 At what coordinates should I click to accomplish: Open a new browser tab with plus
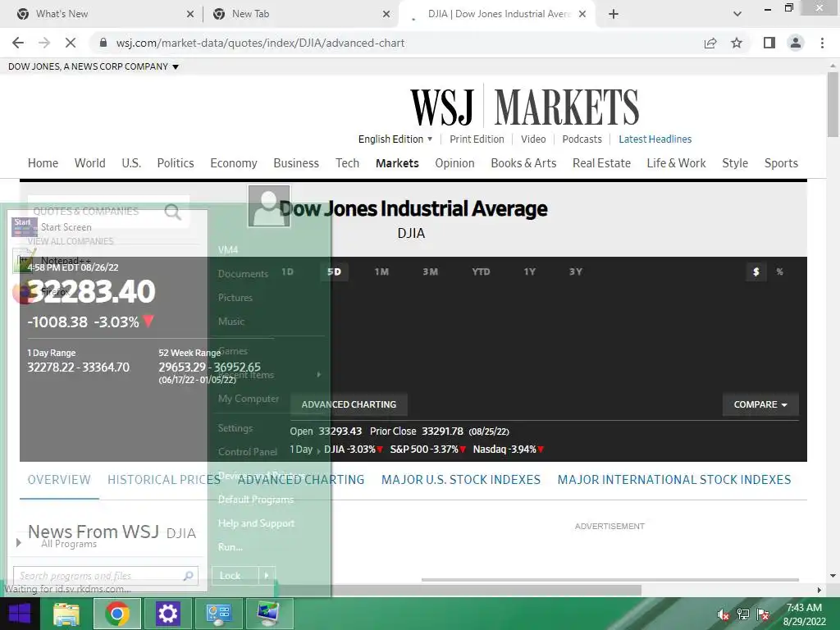point(614,14)
